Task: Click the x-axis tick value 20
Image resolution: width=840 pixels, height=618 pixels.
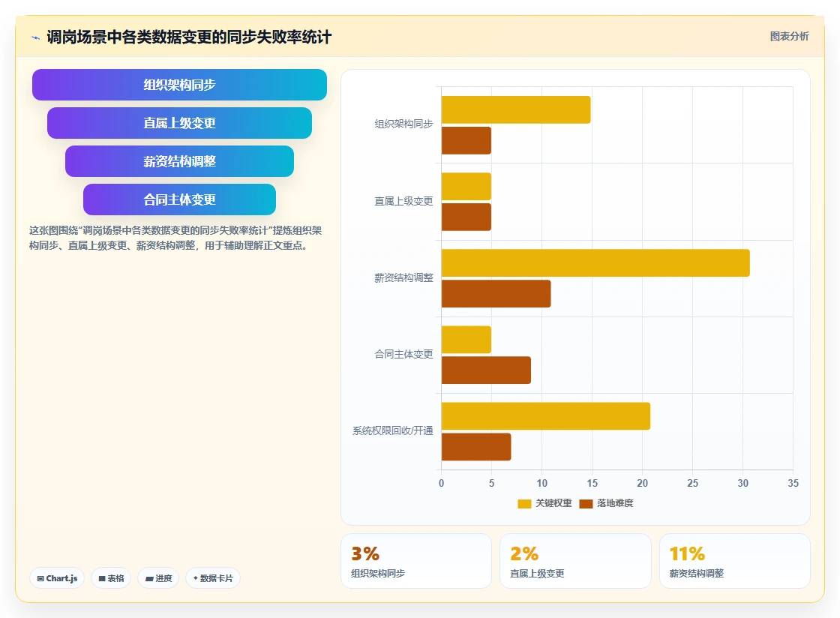Action: coord(642,484)
